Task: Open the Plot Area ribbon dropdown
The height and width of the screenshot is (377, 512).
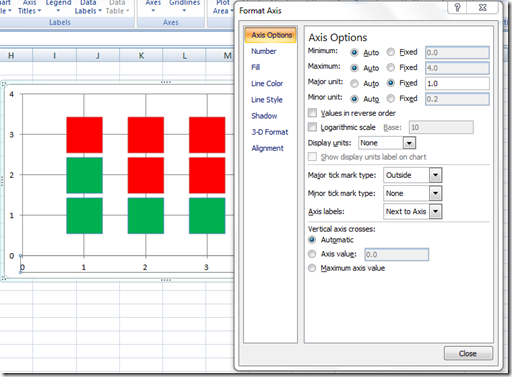Action: point(223,7)
